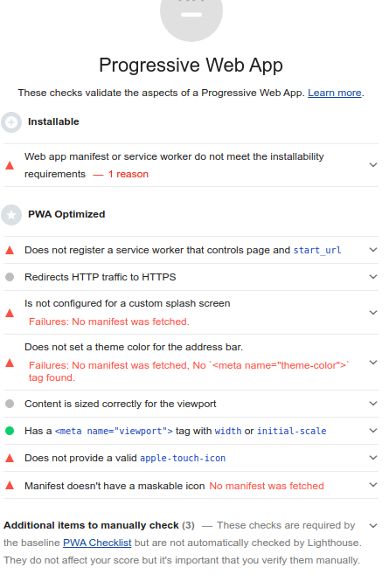Screen dimensions: 389x588
Task: Click gray circle beside Redirects HTTP traffic
Action: click(10, 277)
